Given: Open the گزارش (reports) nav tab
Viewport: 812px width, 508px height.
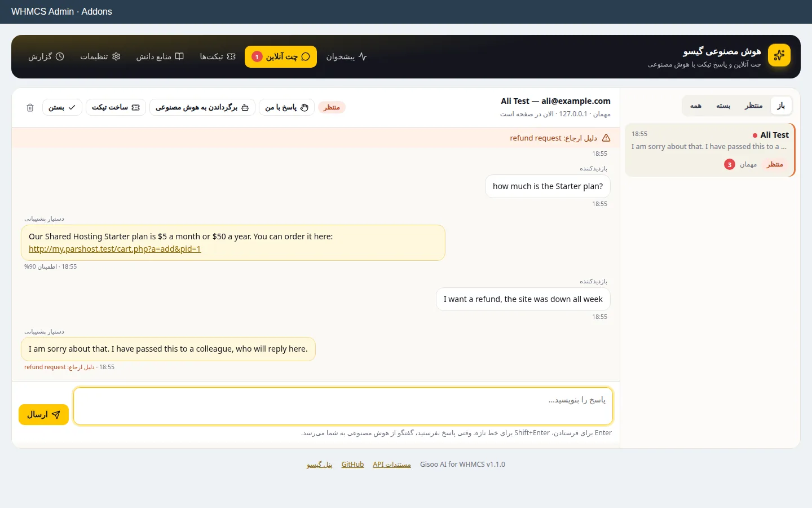Looking at the screenshot, I should click(46, 56).
